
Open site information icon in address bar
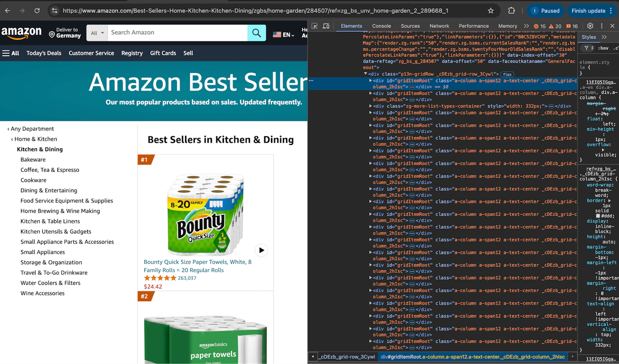[54, 11]
